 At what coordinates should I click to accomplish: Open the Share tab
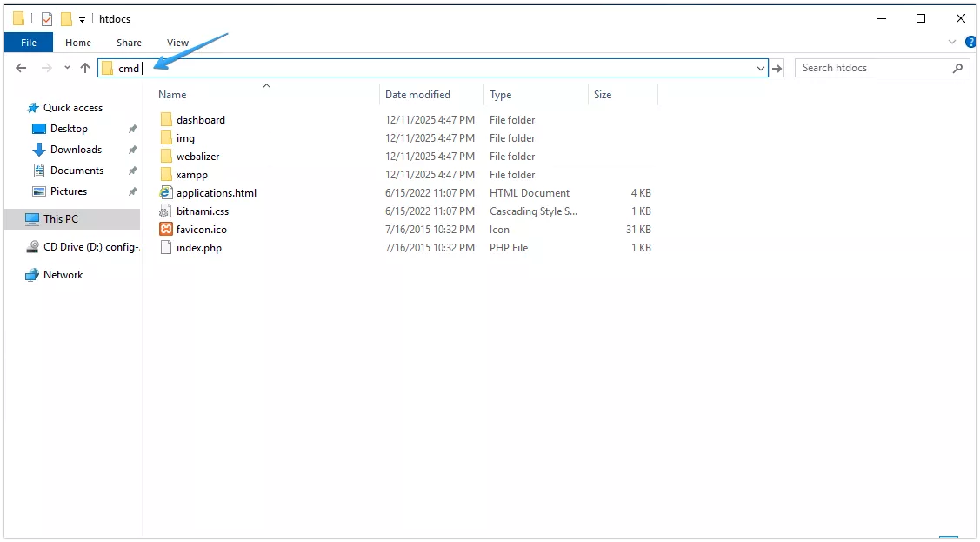tap(129, 42)
